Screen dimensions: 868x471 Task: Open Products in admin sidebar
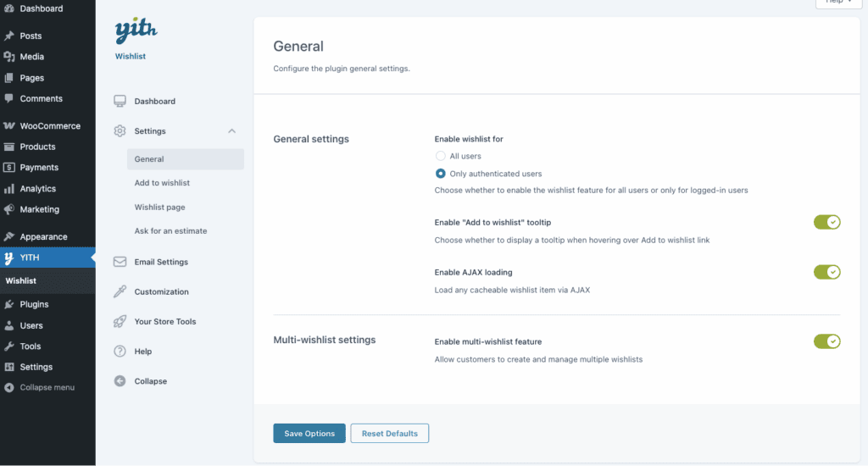[37, 147]
